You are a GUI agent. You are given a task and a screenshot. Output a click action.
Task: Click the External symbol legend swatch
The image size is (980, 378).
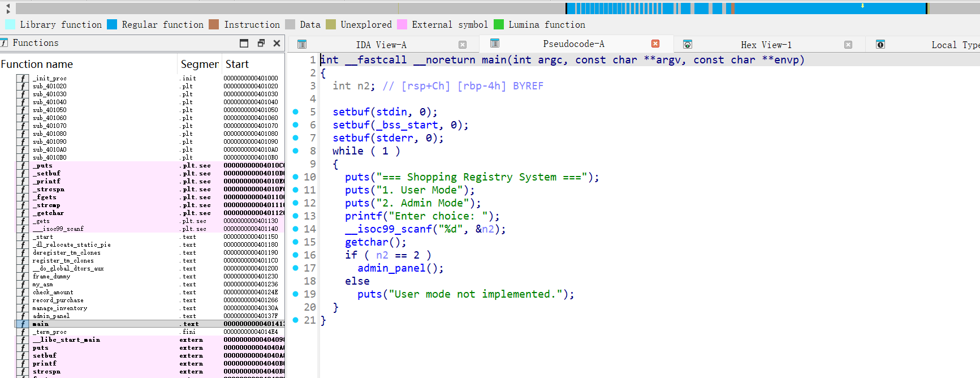pos(402,24)
